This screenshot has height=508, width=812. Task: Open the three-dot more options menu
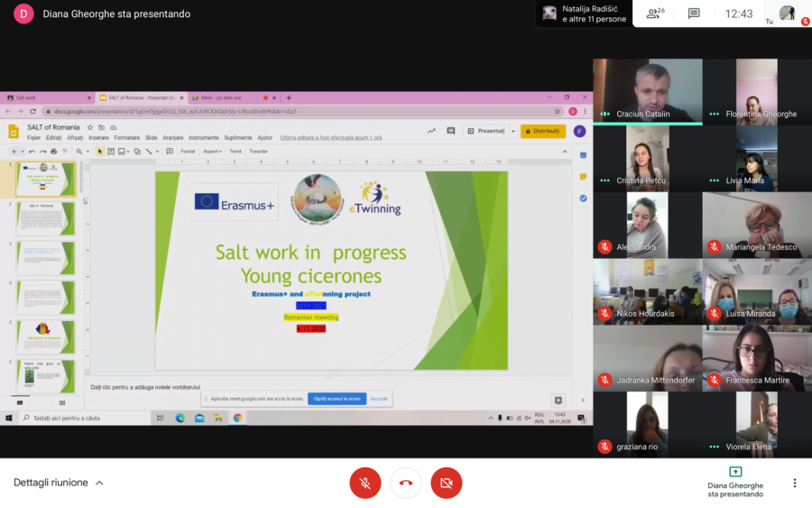pos(794,483)
